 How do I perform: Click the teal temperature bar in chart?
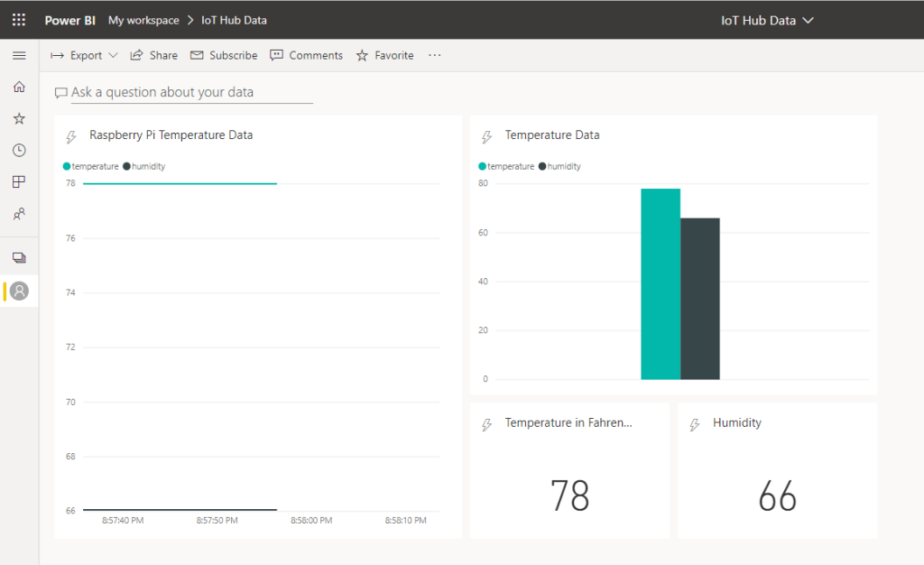[x=661, y=283]
